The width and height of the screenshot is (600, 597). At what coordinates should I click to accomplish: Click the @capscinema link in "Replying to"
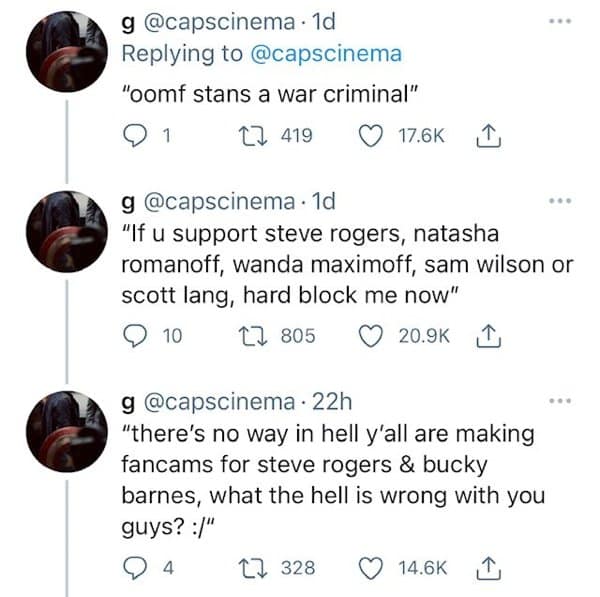(x=326, y=55)
